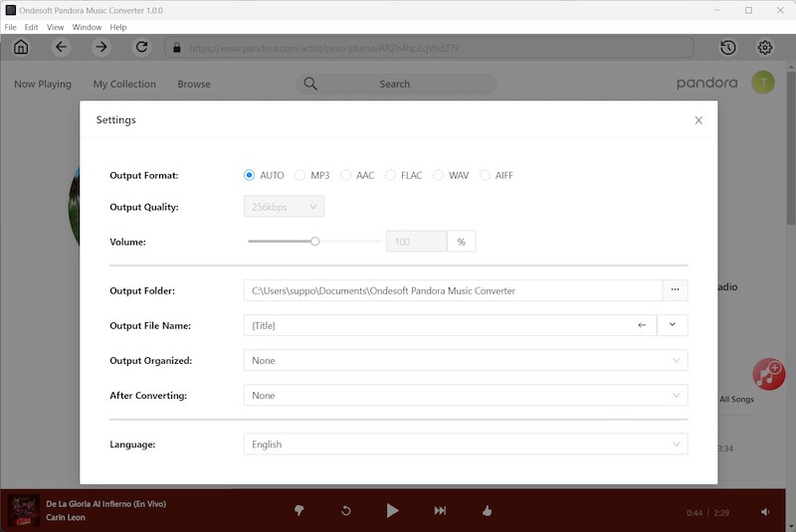The image size is (796, 532).
Task: Click the left arrow in Output File Name
Action: tap(642, 325)
